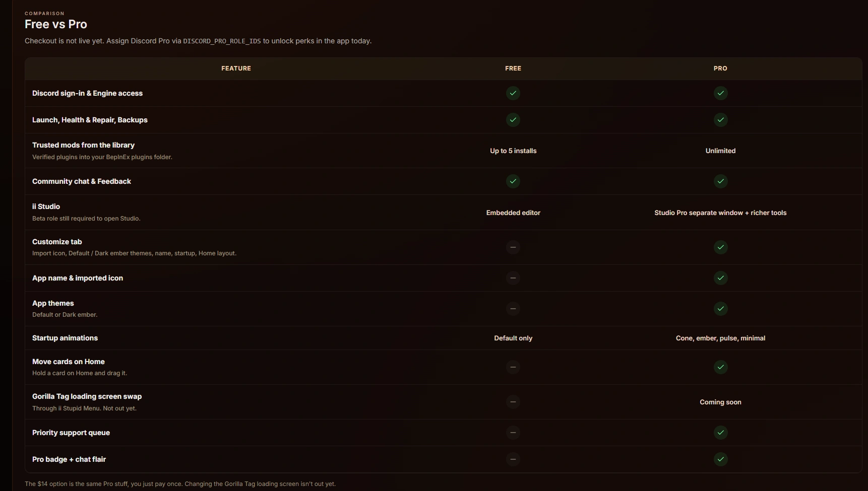The height and width of the screenshot is (491, 868).
Task: Click Free dash icon for App themes
Action: point(513,309)
